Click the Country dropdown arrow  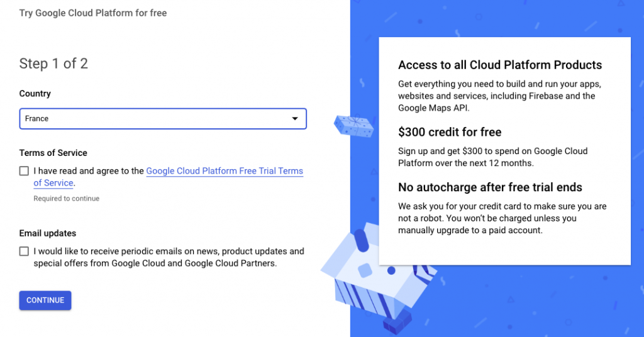click(x=294, y=119)
